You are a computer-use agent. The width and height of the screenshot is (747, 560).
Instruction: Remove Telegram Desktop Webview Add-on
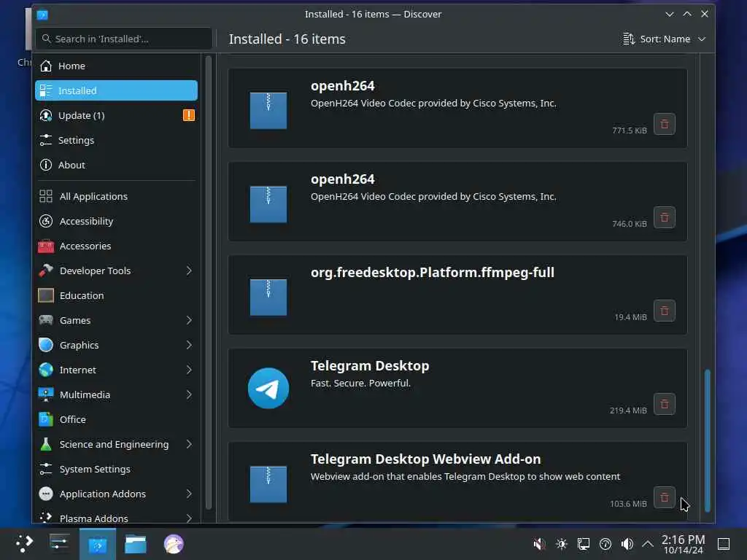[664, 497]
